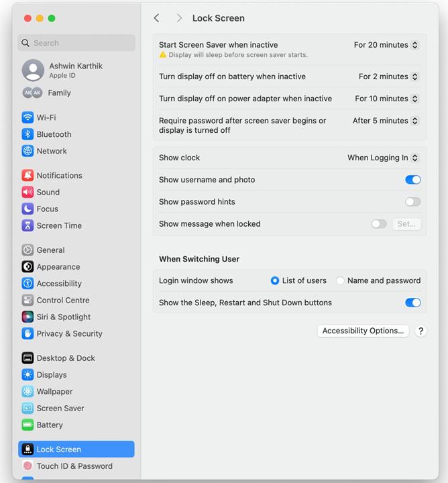Open Start Screen Saver 'For 20 minutes' dropdown
448x483 pixels.
click(x=386, y=45)
